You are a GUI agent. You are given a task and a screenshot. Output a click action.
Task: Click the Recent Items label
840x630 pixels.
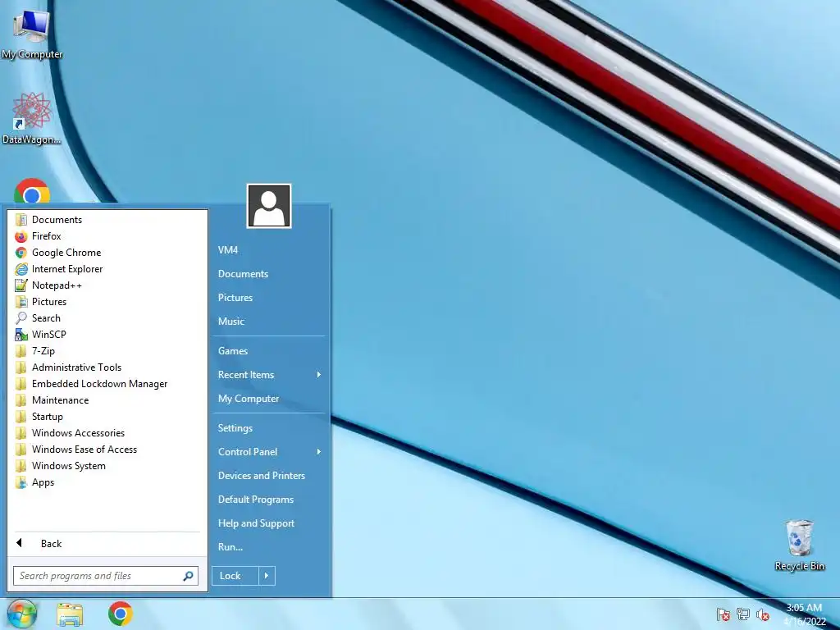tap(246, 375)
